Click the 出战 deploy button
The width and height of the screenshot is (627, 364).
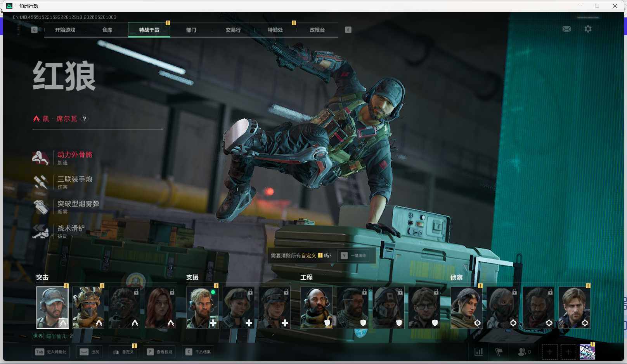click(x=90, y=352)
